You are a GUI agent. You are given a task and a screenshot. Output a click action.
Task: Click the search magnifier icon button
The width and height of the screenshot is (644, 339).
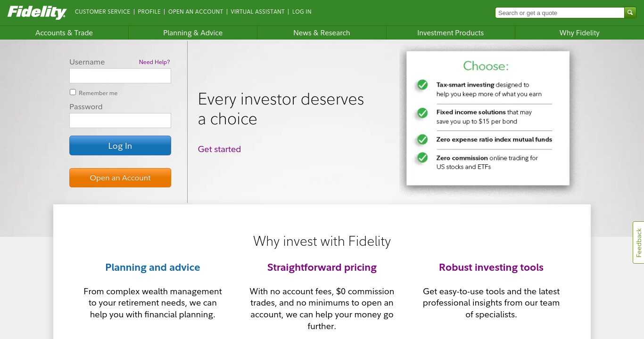click(630, 13)
